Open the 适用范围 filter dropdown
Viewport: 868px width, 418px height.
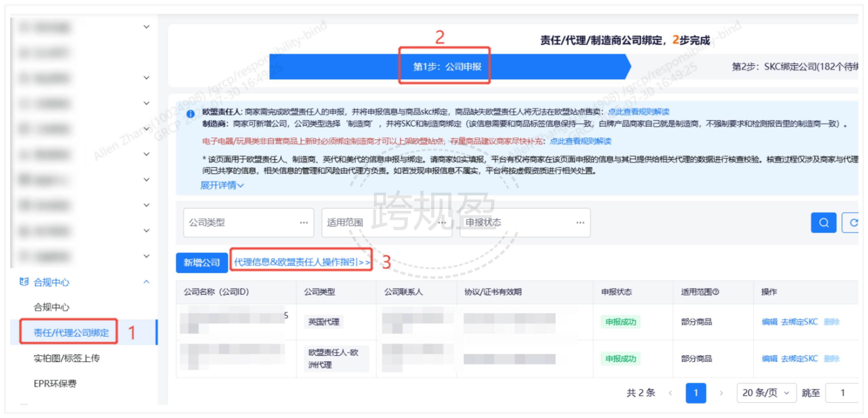(x=387, y=223)
